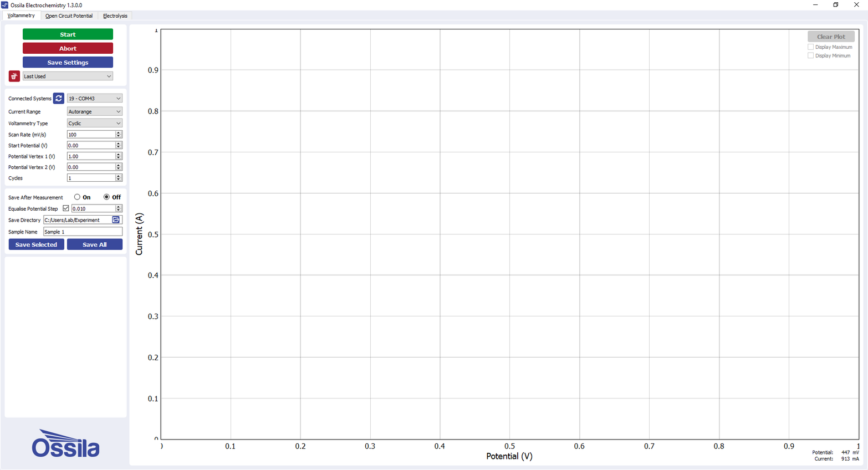Click the Potential (V) axis label

point(509,456)
